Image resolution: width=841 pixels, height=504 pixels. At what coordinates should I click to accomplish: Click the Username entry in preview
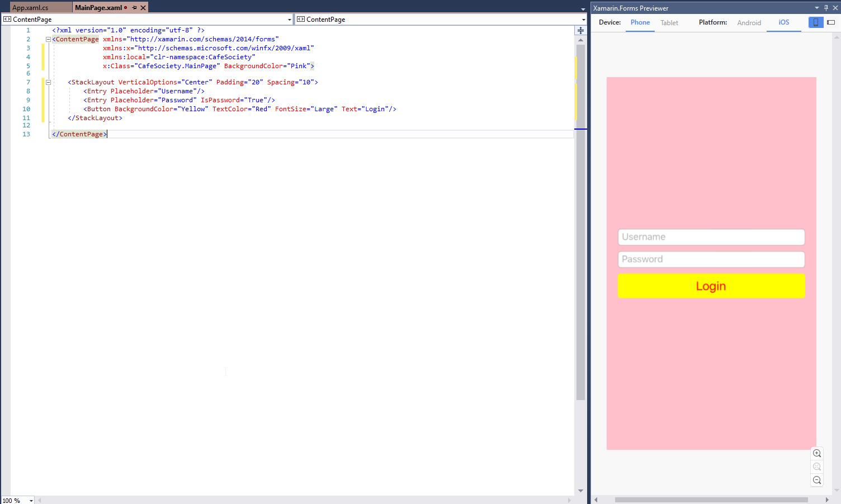point(711,237)
